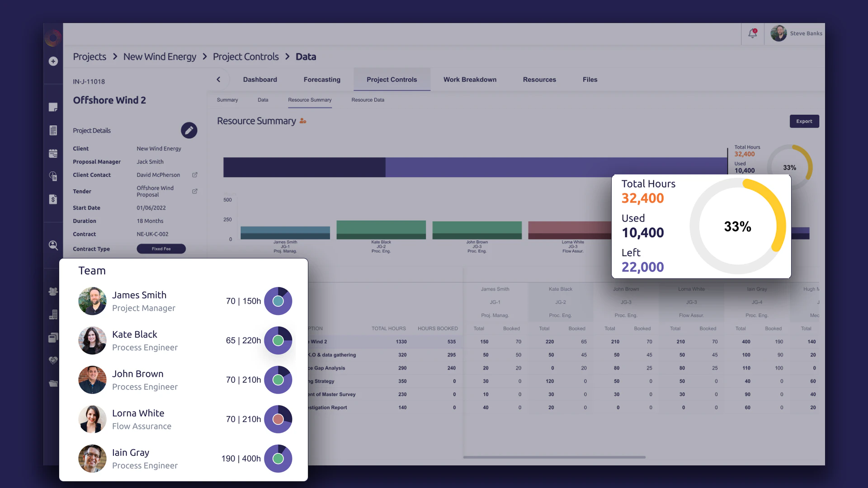
Task: Open the notifications bell
Action: pyautogui.click(x=752, y=33)
